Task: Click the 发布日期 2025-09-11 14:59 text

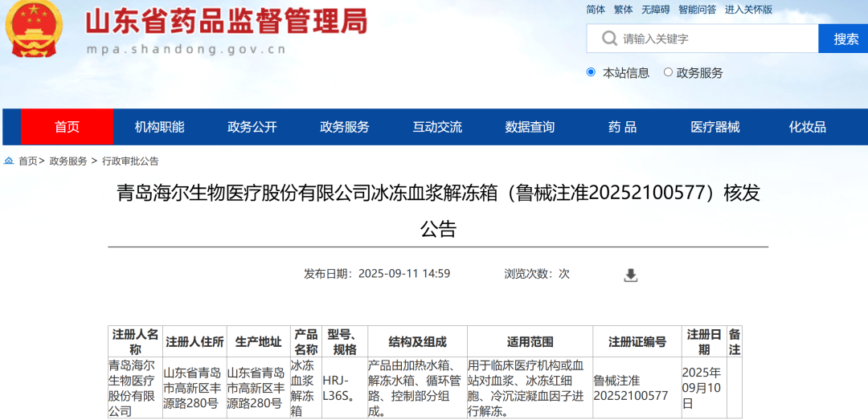Action: click(x=376, y=273)
